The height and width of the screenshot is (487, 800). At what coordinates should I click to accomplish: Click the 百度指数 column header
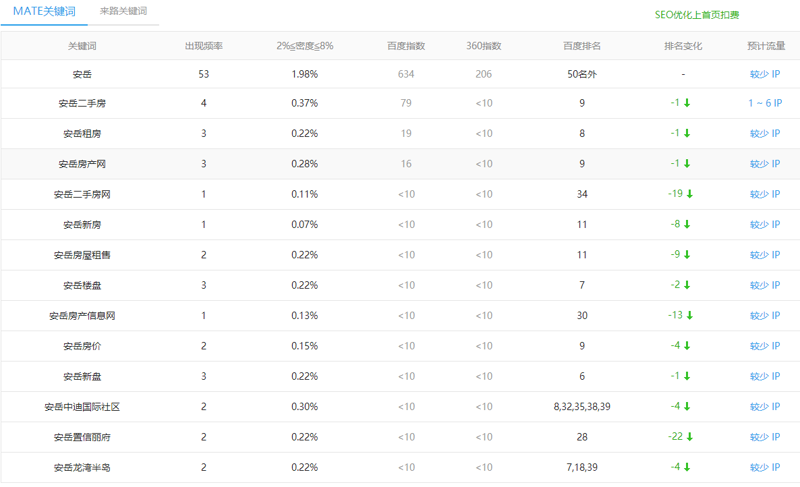(x=406, y=46)
